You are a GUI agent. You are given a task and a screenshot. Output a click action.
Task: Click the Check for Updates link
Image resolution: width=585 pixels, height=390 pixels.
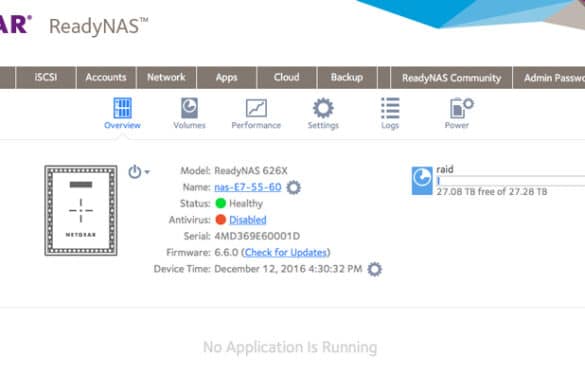[x=286, y=253]
